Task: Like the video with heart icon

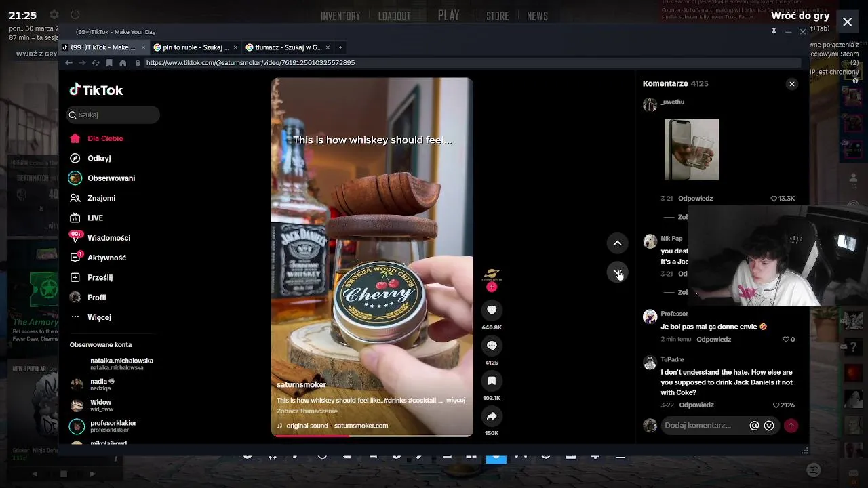Action: [492, 310]
